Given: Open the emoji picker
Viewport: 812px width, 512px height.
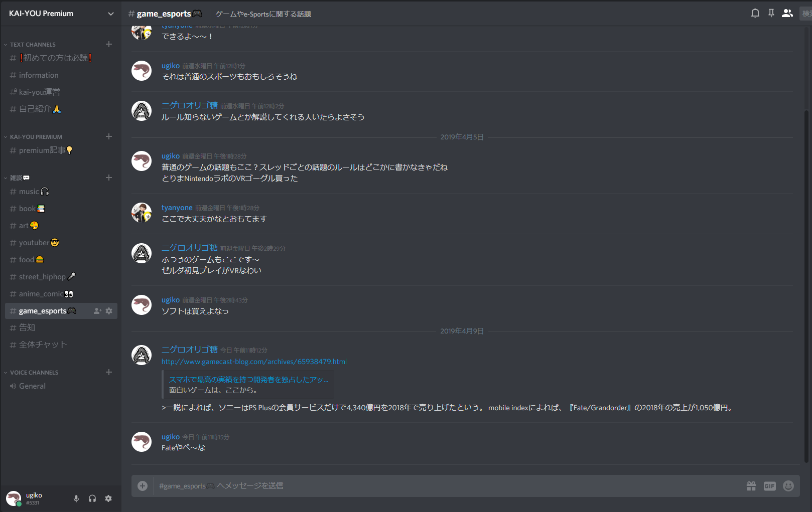Looking at the screenshot, I should (788, 486).
